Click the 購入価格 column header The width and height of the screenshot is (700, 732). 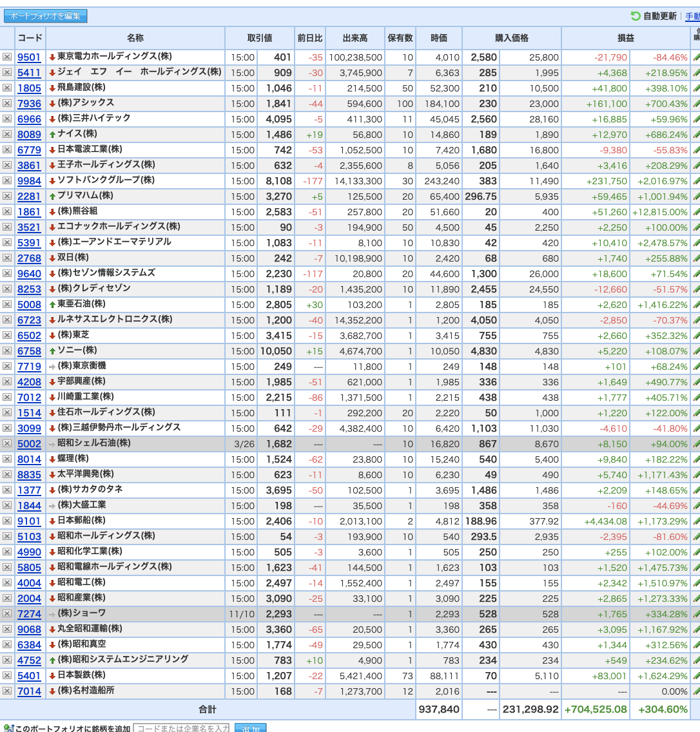[x=512, y=38]
